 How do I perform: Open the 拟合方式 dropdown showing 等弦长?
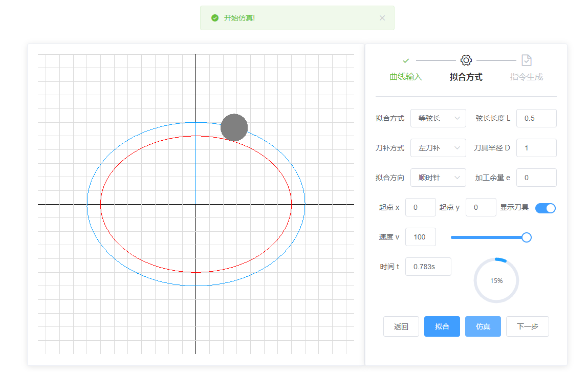pos(438,118)
